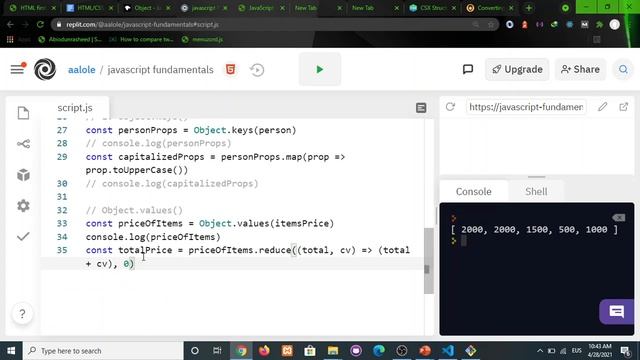Click the Share button
The width and height of the screenshot is (640, 360).
580,69
